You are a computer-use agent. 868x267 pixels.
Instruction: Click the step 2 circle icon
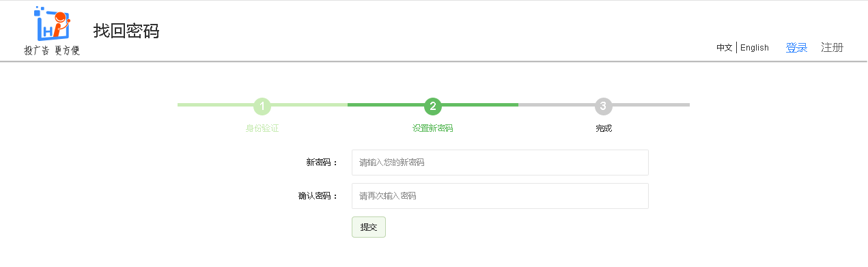432,106
